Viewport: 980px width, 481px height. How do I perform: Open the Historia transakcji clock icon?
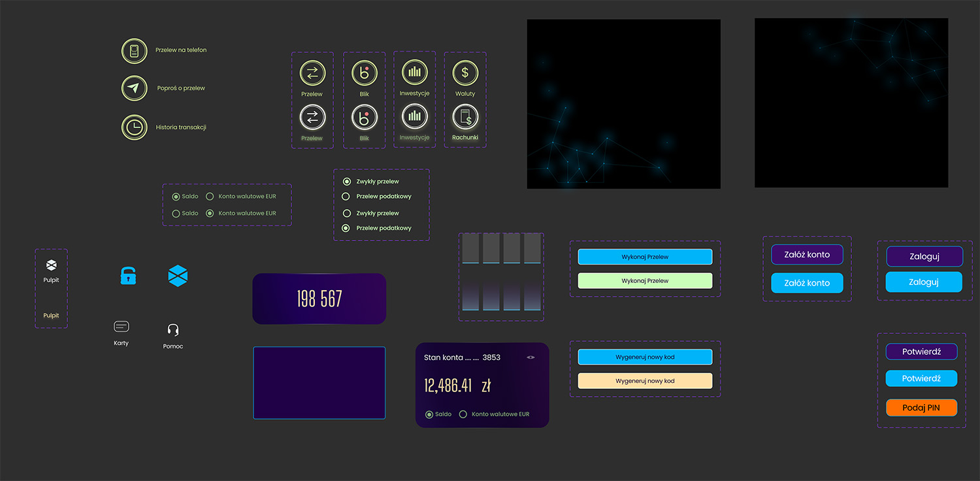coord(134,127)
